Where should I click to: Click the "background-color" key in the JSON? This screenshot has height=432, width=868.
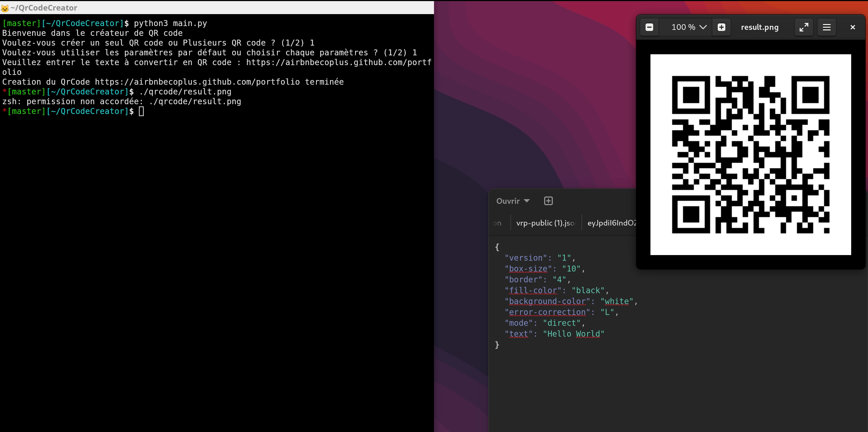point(547,301)
